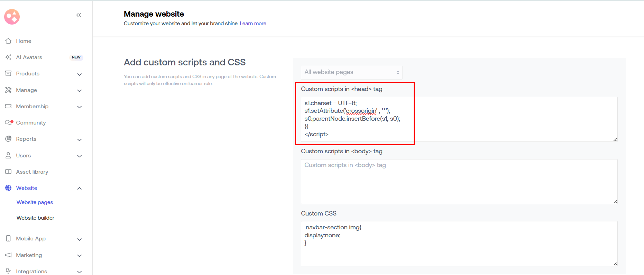Open the All website pages dropdown
644x275 pixels.
click(x=351, y=72)
